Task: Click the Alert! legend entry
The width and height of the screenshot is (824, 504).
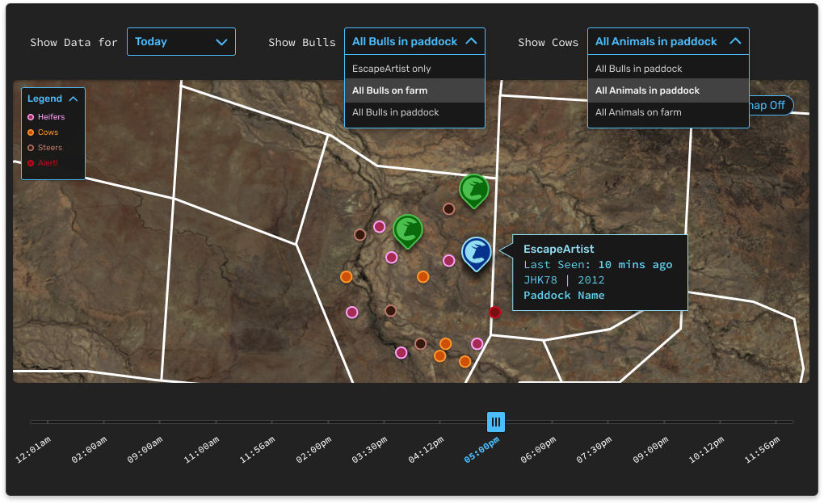Action: click(x=43, y=163)
